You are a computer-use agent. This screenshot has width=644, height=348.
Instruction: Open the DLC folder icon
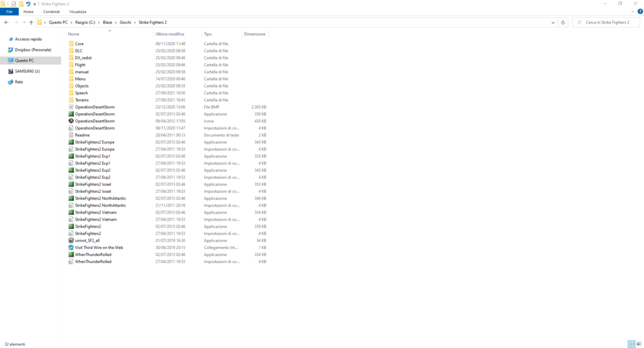[x=71, y=51]
